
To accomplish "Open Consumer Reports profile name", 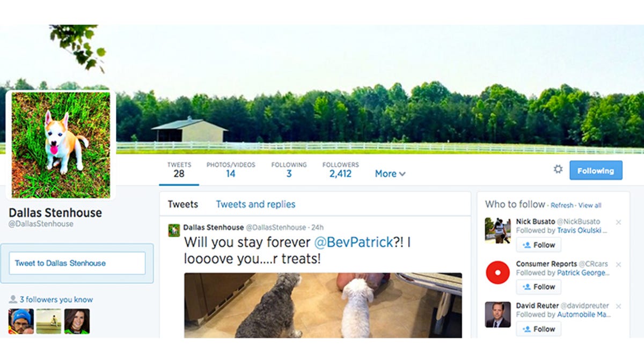I will click(x=546, y=264).
